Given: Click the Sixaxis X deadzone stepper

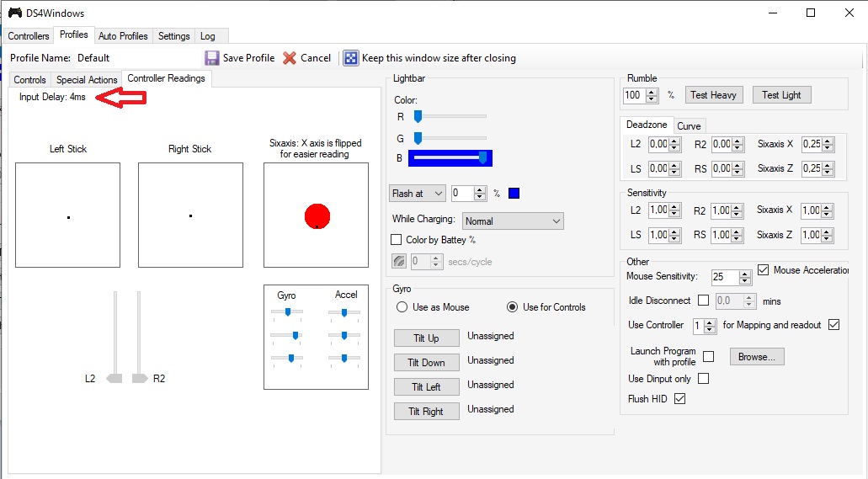Looking at the screenshot, I should [x=828, y=145].
